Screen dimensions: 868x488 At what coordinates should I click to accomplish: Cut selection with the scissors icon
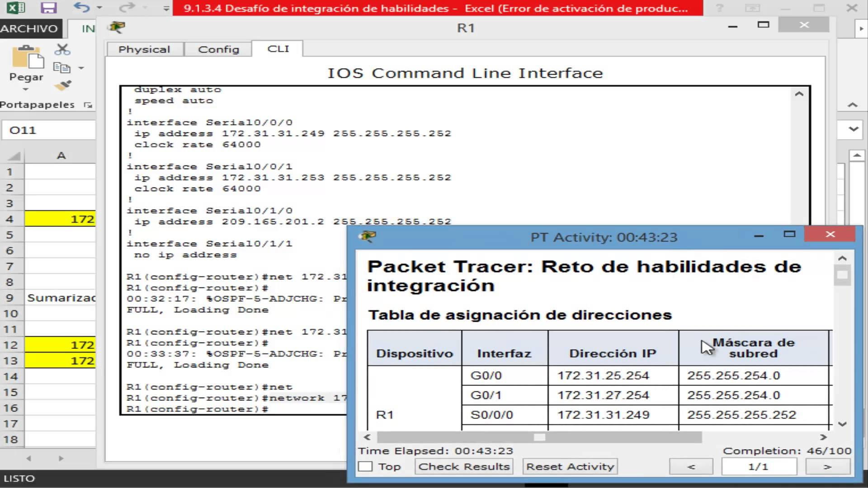pyautogui.click(x=62, y=49)
